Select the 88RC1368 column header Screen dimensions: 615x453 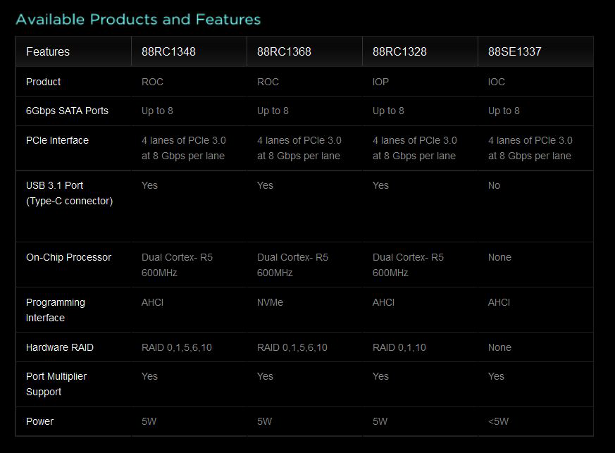pos(287,51)
